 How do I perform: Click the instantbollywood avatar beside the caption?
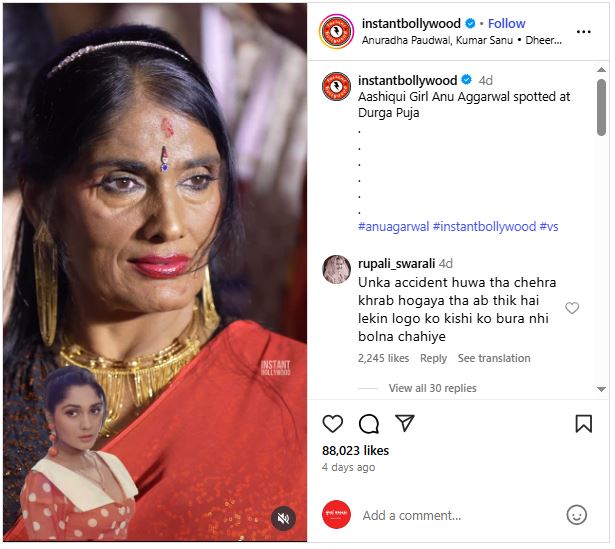coord(336,86)
